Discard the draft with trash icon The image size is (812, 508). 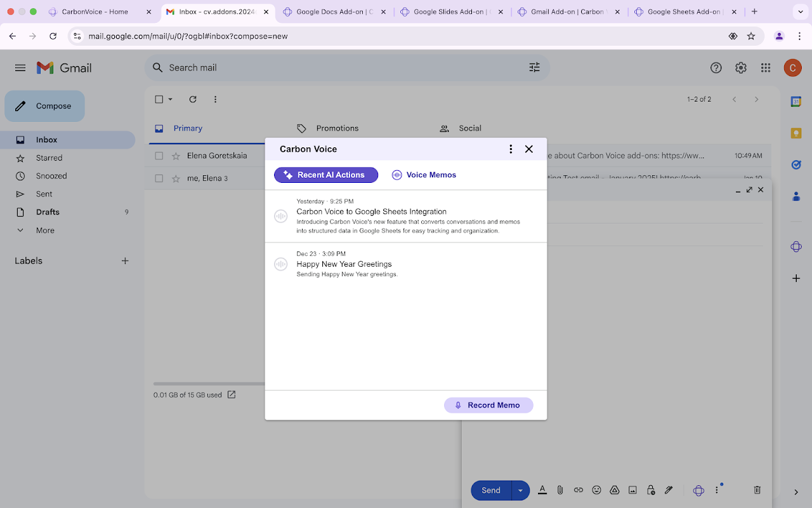(x=757, y=490)
